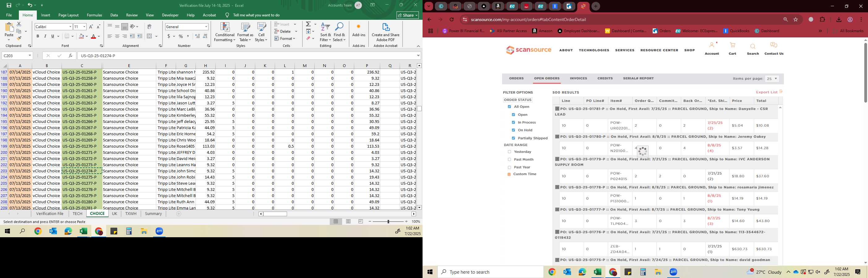This screenshot has width=868, height=278.
Task: Click Increase Font Size icon
Action: 91,27
